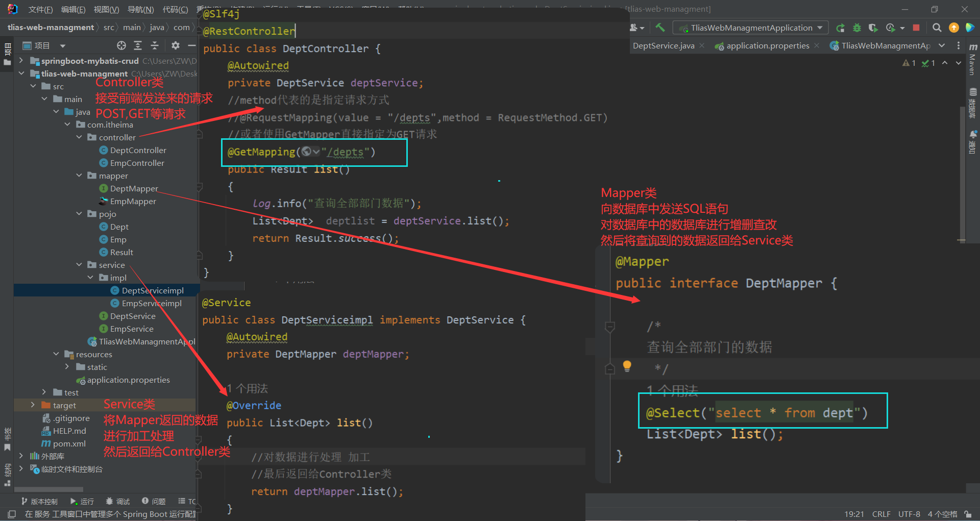Image resolution: width=980 pixels, height=521 pixels.
Task: Switch to application.properties tab
Action: click(767, 46)
